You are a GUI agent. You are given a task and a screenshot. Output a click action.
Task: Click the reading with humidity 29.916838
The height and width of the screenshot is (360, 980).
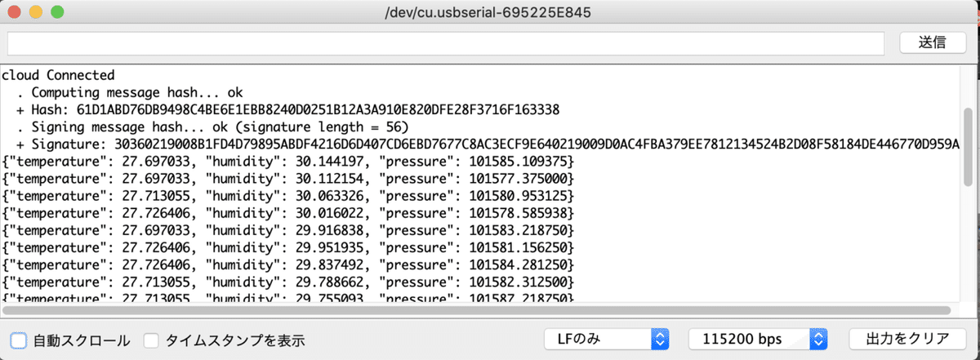coord(288,229)
